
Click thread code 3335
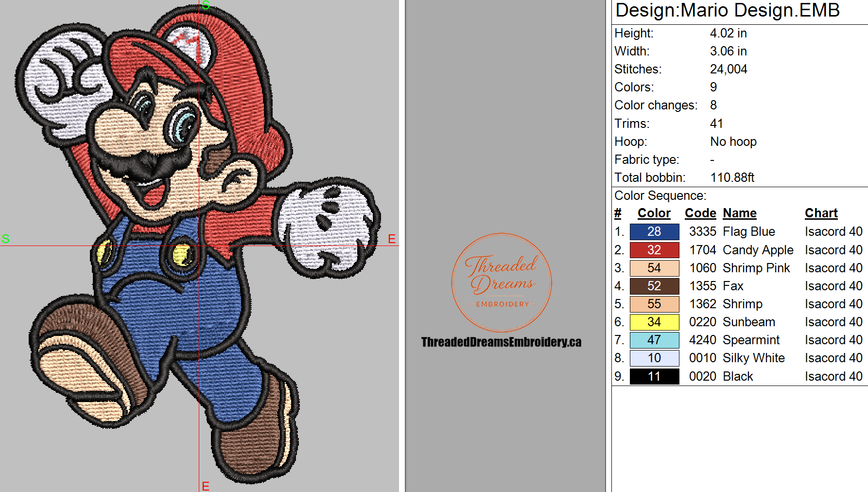coord(702,232)
